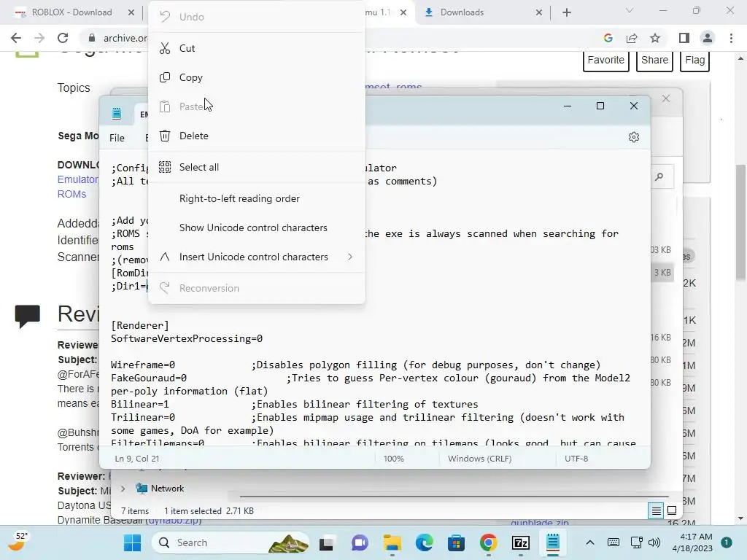Close the Downloads tab
This screenshot has height=560, width=747.
539,12
